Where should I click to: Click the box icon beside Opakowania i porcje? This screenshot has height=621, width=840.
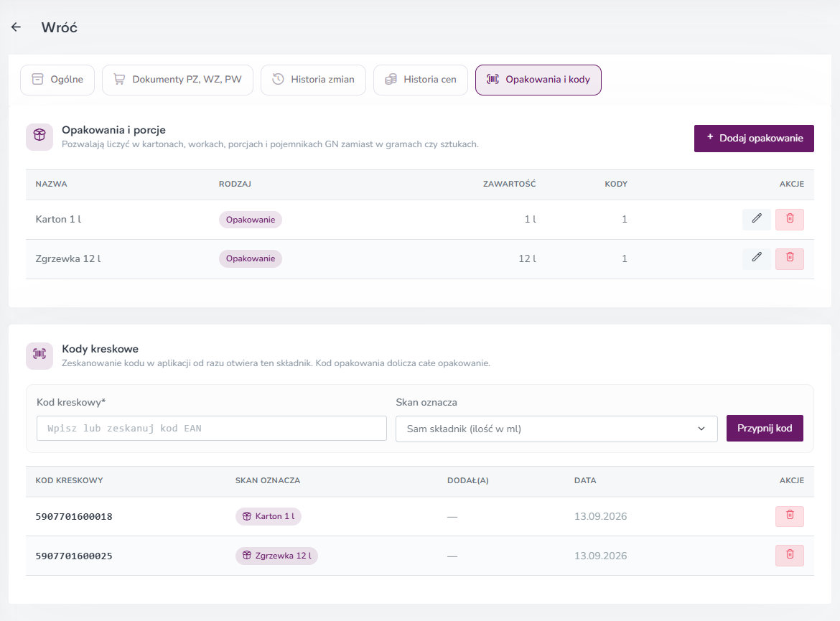coord(39,136)
